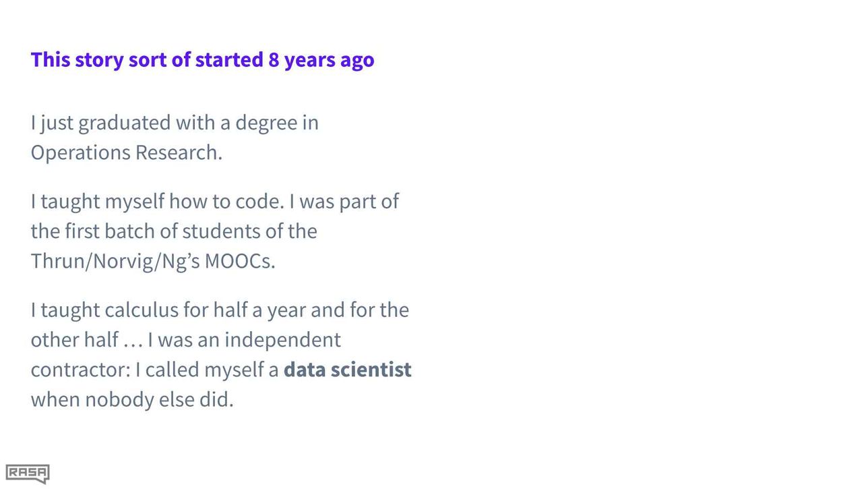Click the phrase "independent" in the third paragraph

tap(282, 340)
